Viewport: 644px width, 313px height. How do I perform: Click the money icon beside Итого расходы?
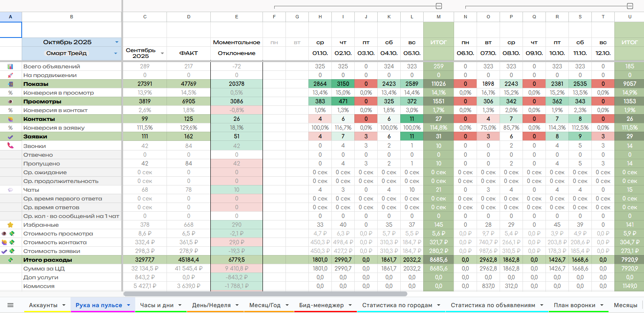pos(10,260)
